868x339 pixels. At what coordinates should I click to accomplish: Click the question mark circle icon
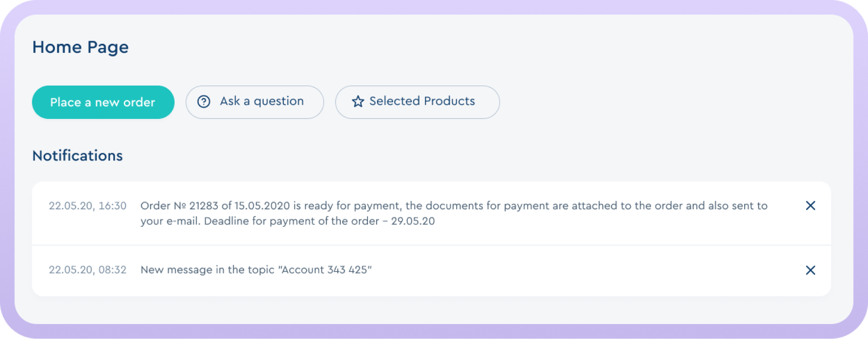204,102
